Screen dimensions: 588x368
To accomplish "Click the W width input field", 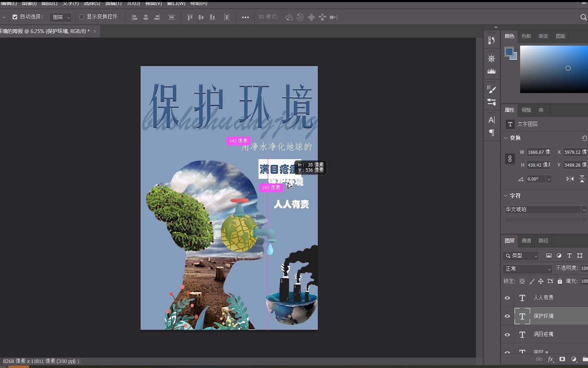I will click(x=539, y=152).
